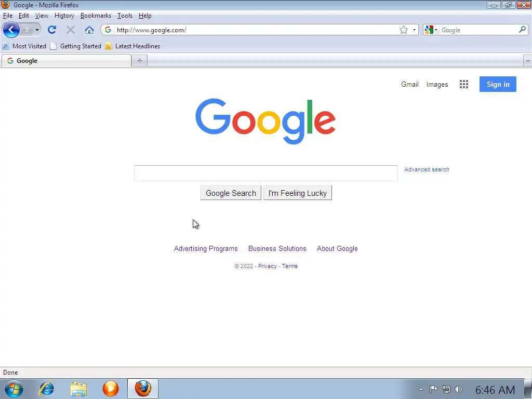Screen dimensions: 532x399
Task: Click the grayed Forward arrow button
Action: click(x=26, y=30)
